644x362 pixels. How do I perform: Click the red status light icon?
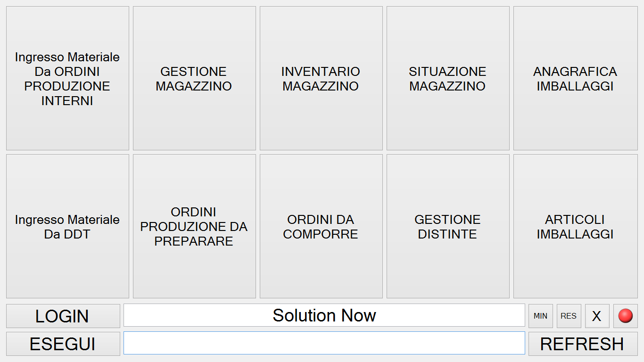625,316
